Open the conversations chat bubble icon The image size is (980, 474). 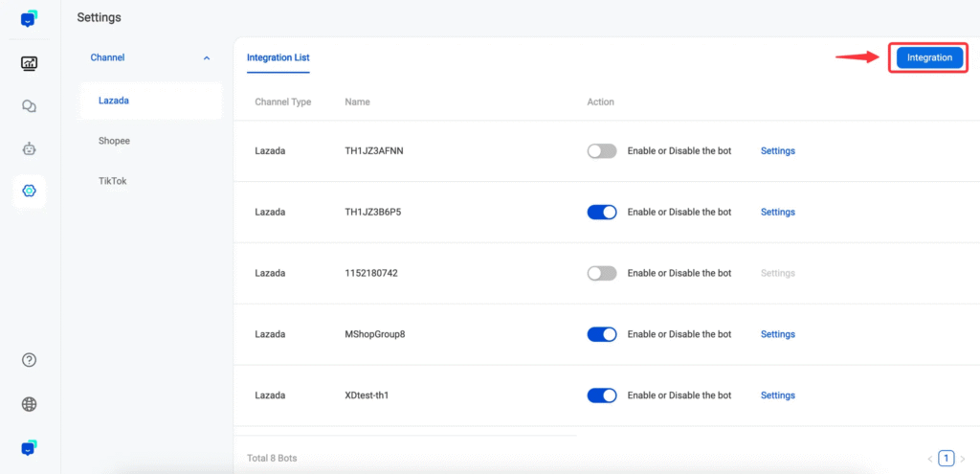[x=29, y=106]
